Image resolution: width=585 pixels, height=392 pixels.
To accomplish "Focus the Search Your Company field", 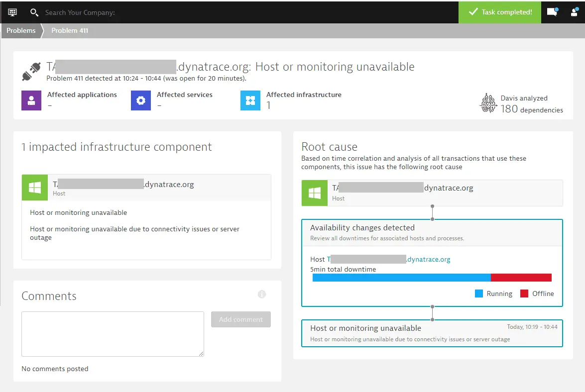I will click(x=80, y=12).
